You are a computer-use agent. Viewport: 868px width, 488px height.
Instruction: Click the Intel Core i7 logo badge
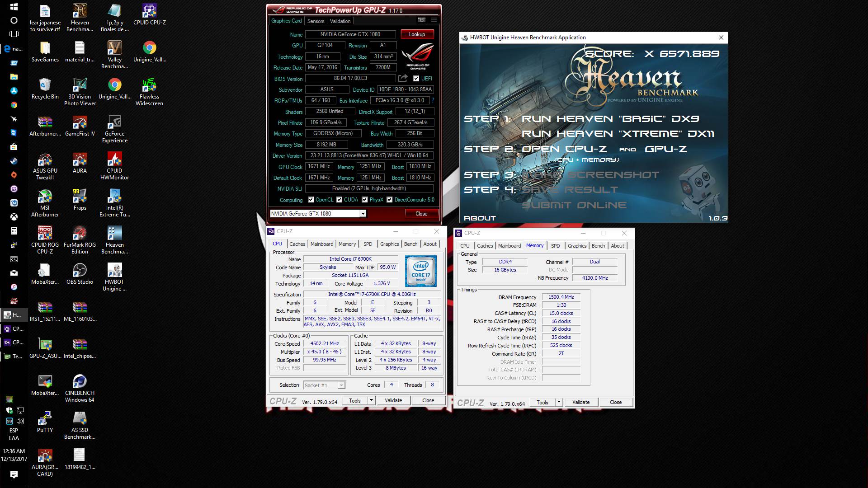[x=421, y=271]
